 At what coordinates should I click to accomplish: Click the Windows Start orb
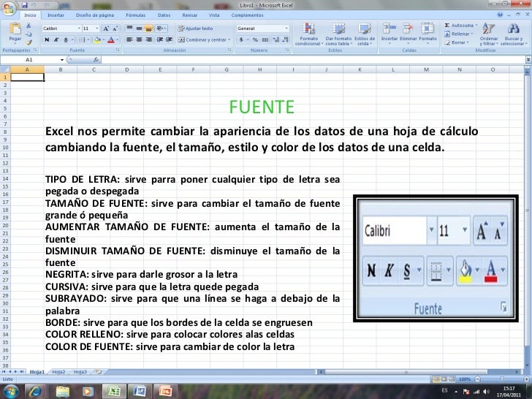tap(10, 391)
